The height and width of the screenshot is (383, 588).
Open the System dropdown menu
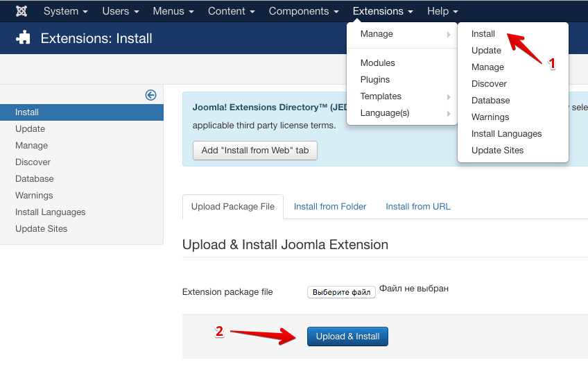(x=65, y=11)
